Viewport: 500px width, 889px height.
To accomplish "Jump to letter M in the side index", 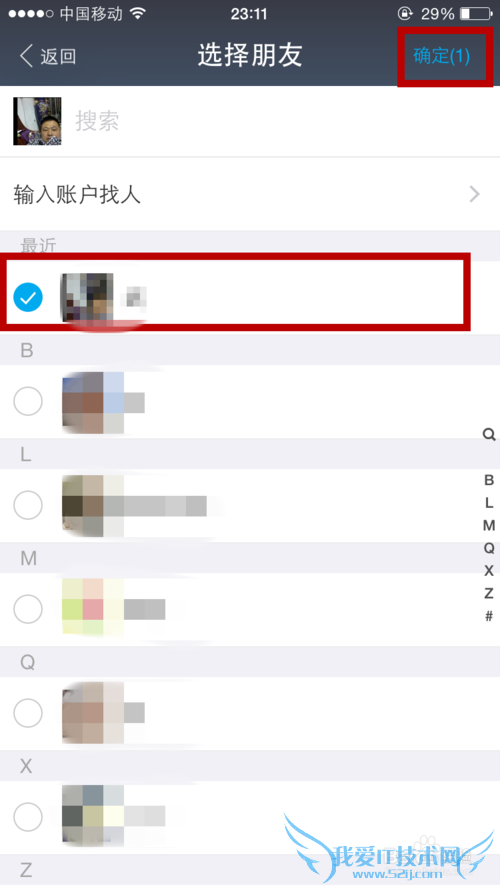I will [x=489, y=526].
